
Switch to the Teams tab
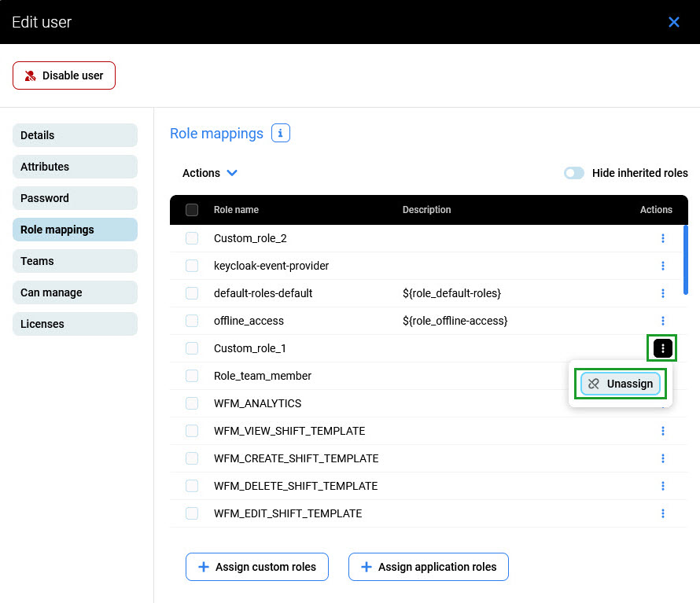75,261
